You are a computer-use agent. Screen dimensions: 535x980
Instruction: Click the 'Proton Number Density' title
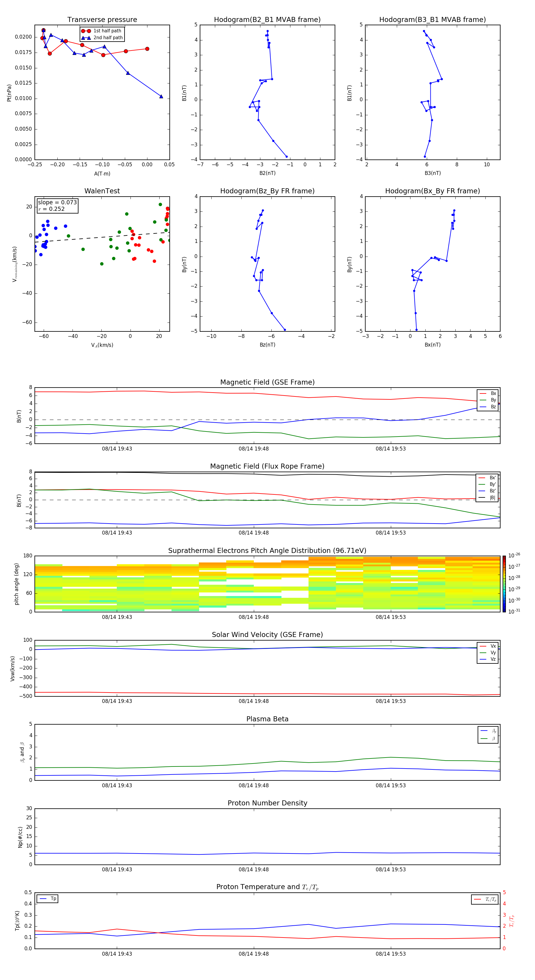[x=267, y=803]
